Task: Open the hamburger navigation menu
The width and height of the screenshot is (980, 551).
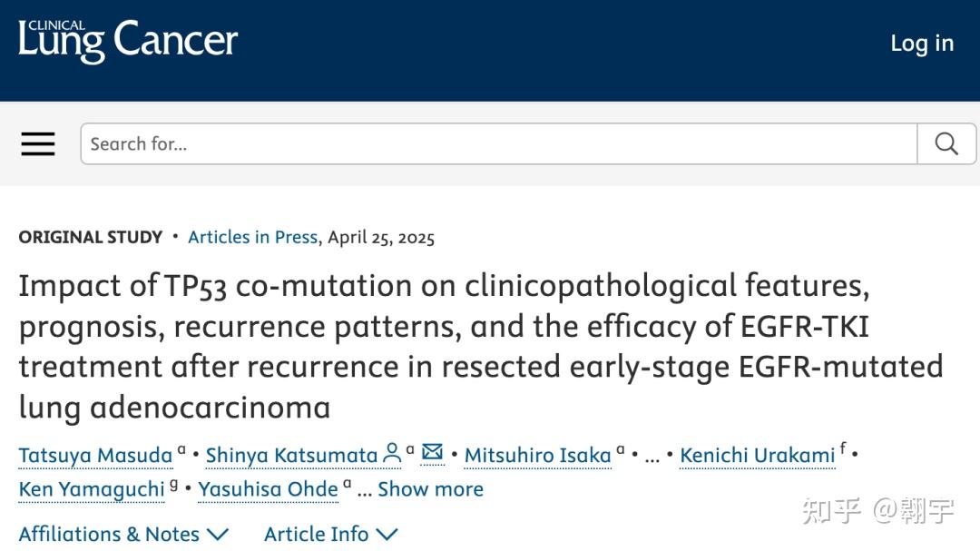Action: point(38,144)
